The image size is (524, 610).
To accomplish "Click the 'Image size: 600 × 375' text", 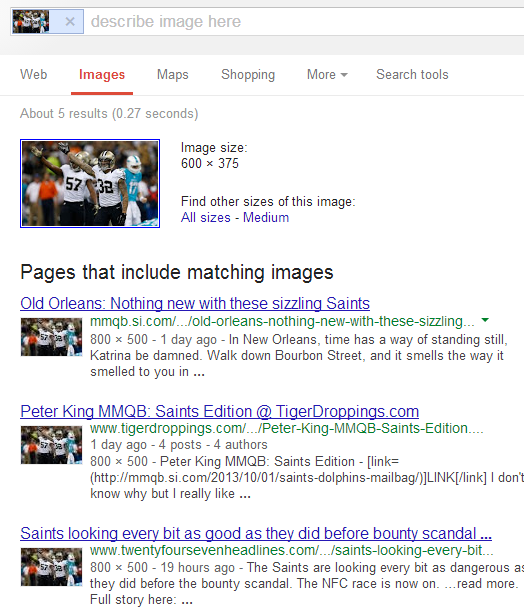I will click(x=214, y=155).
